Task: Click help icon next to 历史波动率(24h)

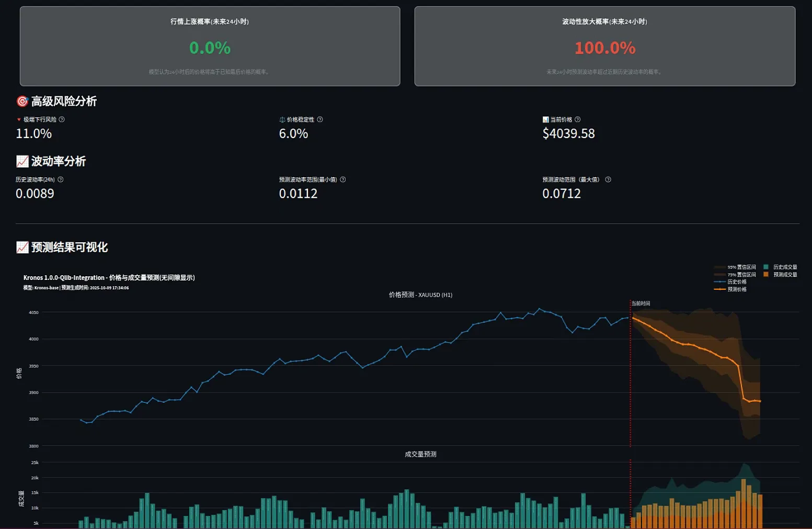Action: click(61, 179)
